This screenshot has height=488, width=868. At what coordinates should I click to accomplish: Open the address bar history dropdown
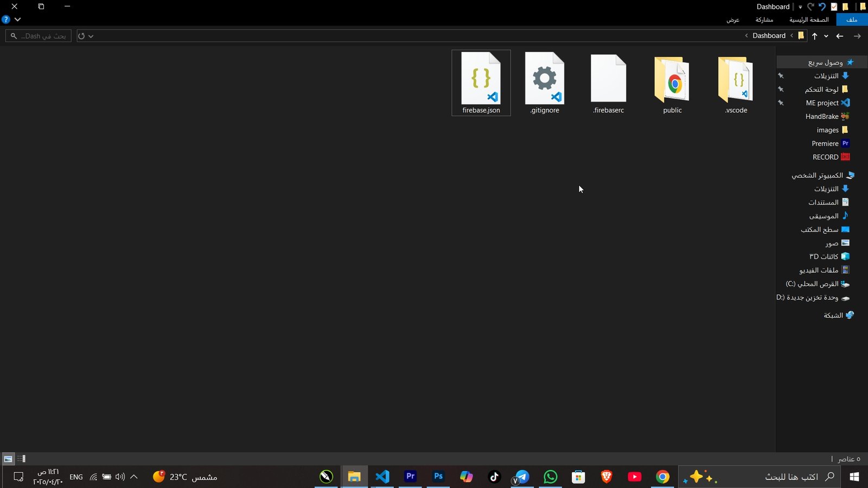point(91,36)
